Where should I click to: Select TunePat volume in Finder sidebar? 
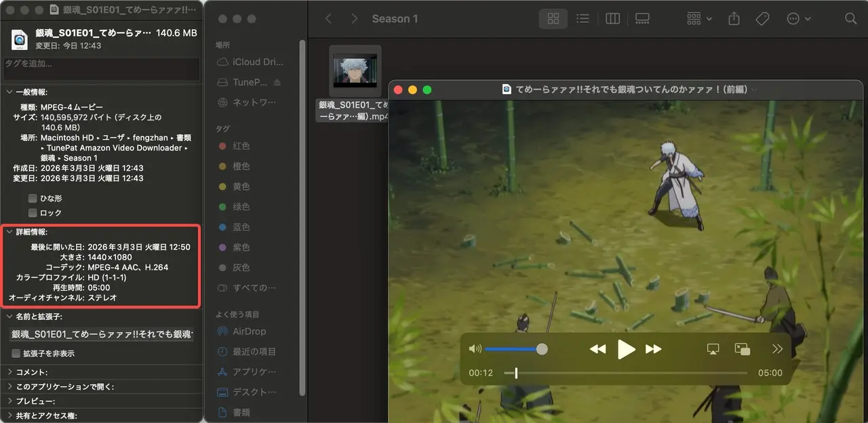pos(243,82)
